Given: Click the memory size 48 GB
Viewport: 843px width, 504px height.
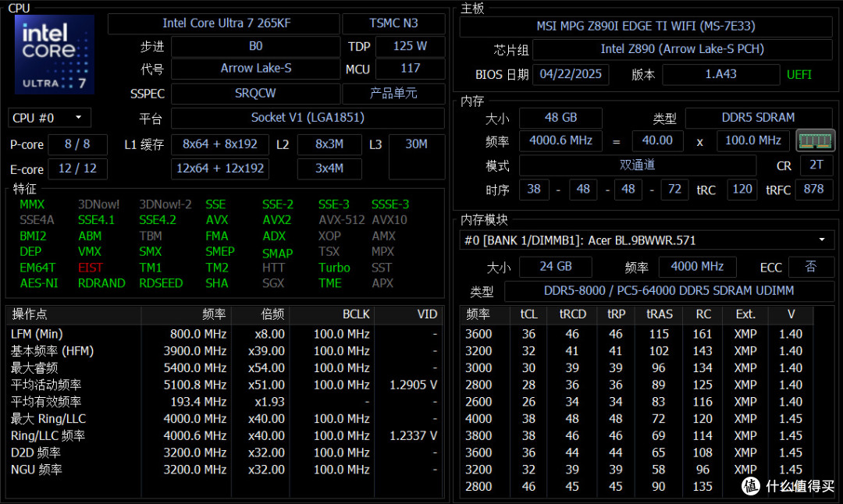Looking at the screenshot, I should point(560,118).
